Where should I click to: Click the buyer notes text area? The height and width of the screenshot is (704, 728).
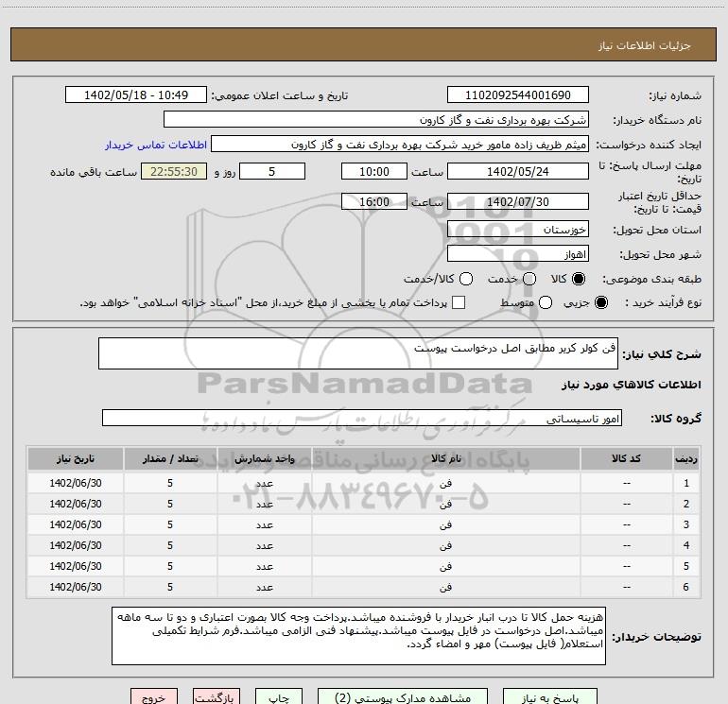click(x=358, y=636)
